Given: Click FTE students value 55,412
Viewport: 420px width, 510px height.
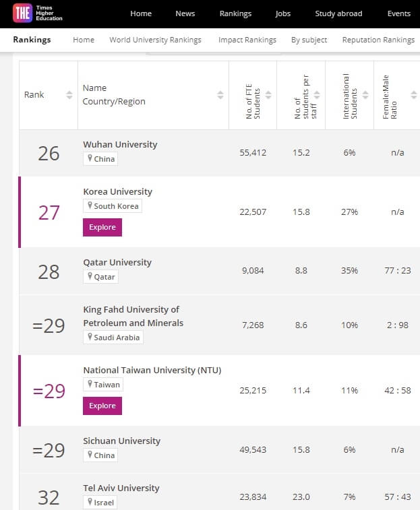Looking at the screenshot, I should 253,152.
